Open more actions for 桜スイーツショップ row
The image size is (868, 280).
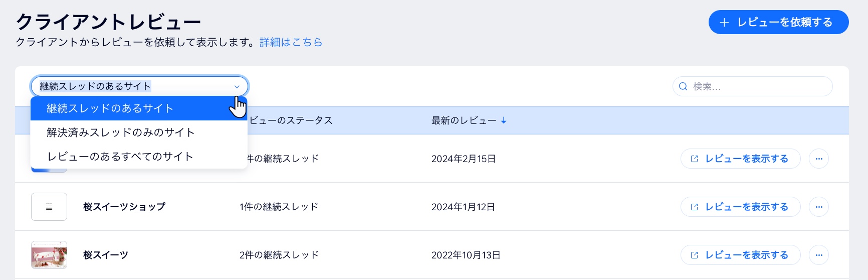(x=819, y=207)
